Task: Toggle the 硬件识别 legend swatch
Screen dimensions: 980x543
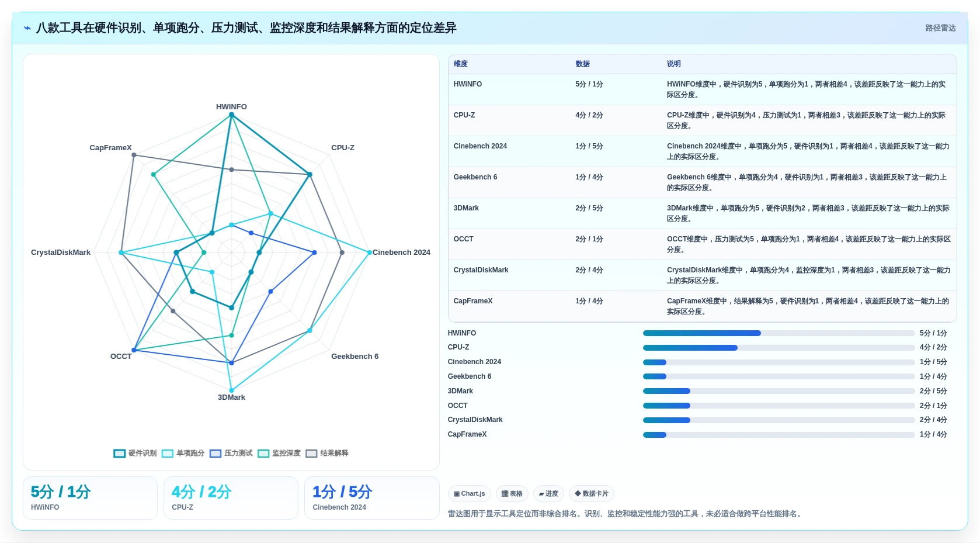Action: (120, 454)
